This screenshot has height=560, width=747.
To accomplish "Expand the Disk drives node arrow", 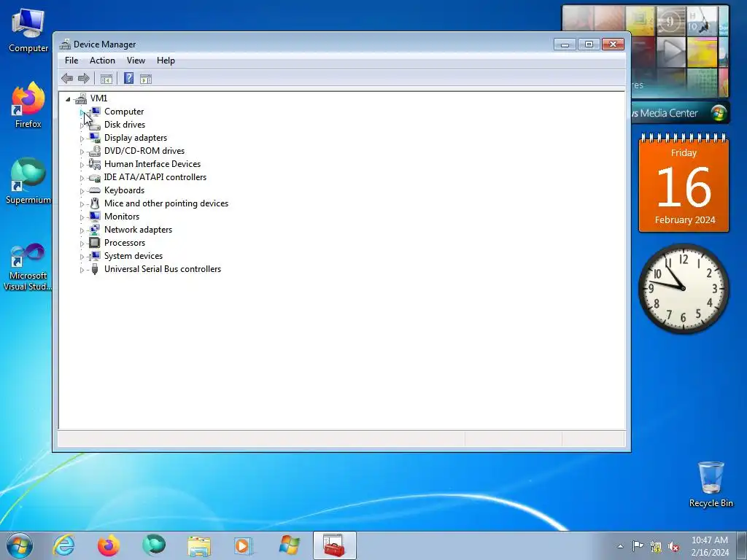I will tap(82, 125).
